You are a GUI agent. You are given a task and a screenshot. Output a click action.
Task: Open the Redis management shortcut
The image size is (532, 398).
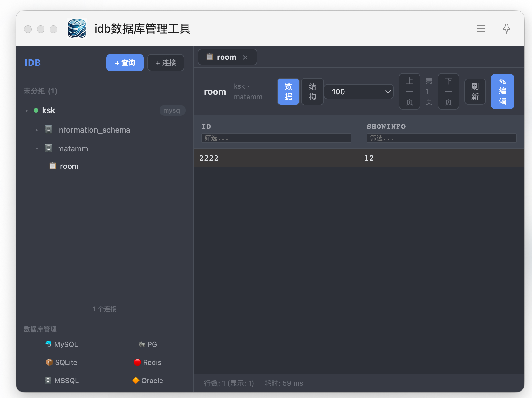click(148, 362)
